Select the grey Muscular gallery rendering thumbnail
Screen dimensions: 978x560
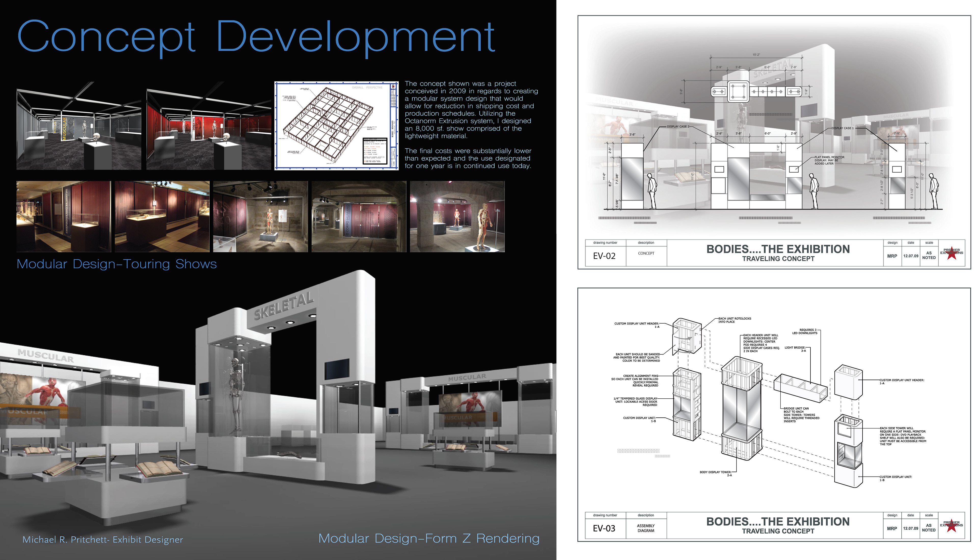click(x=78, y=126)
